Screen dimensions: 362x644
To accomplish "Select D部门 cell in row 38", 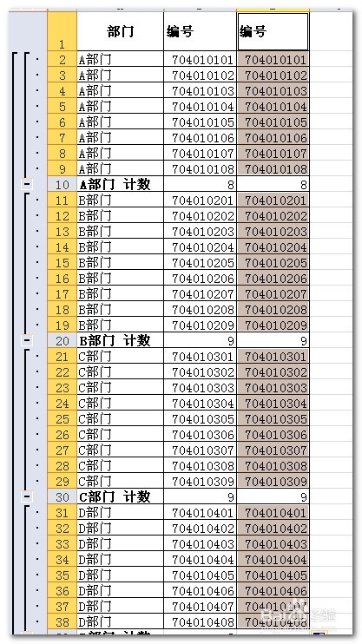I will [x=120, y=621].
